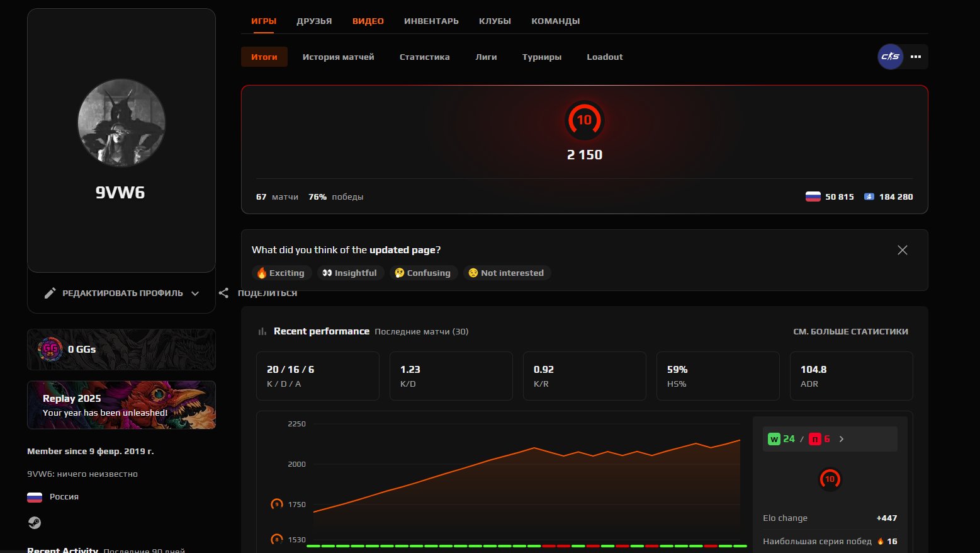Screen dimensions: 980x553
Task: Open the Replay 2025 banner
Action: click(x=121, y=405)
